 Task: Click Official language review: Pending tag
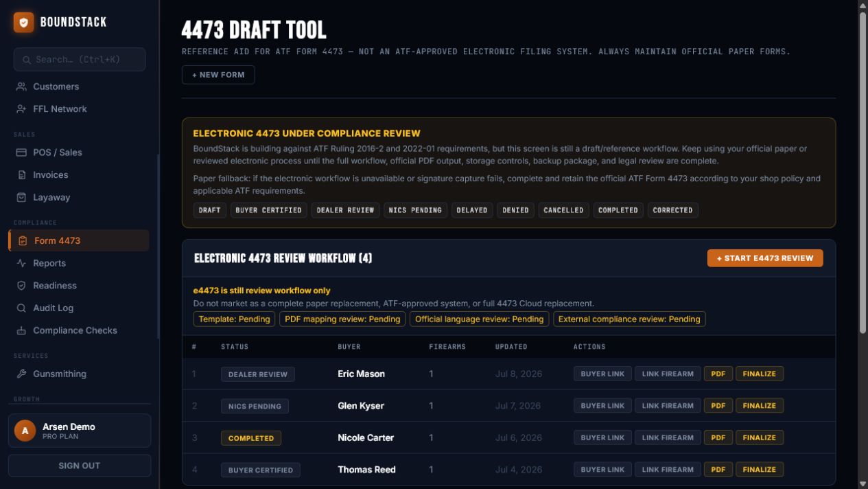pyautogui.click(x=480, y=319)
